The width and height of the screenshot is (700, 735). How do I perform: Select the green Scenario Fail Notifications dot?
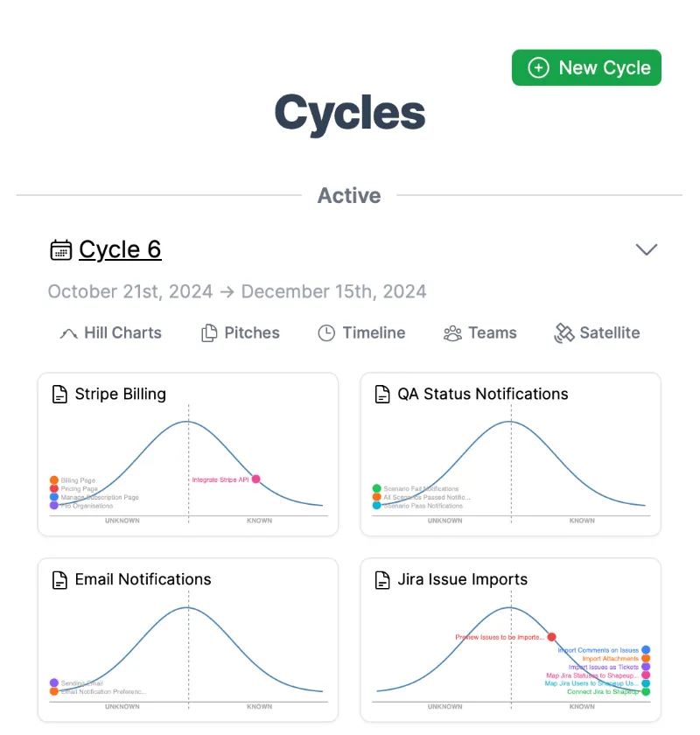coord(376,488)
